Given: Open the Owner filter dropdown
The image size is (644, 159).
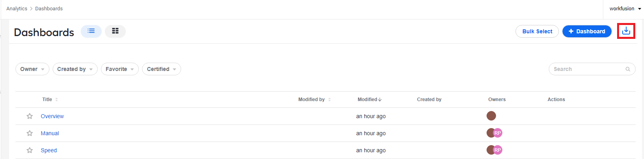Looking at the screenshot, I should coord(32,69).
